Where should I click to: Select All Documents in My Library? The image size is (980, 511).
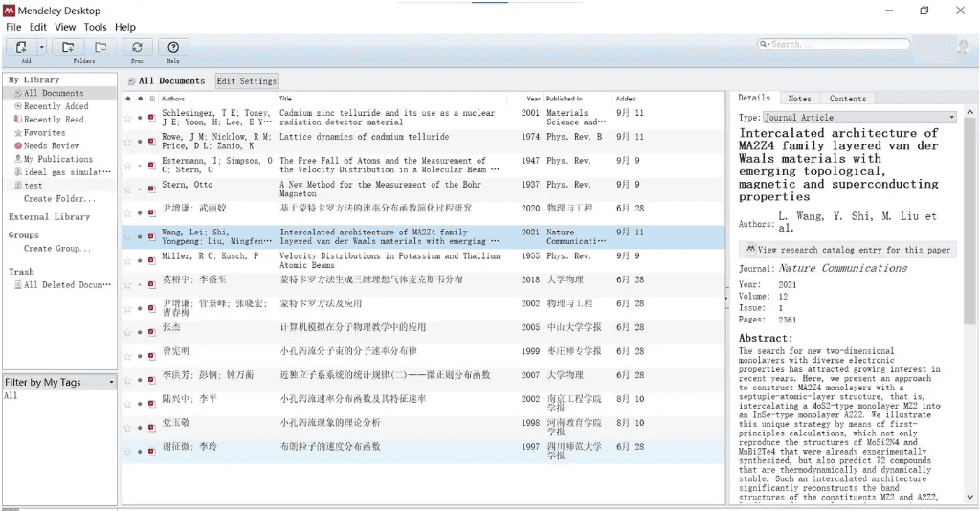tap(54, 93)
